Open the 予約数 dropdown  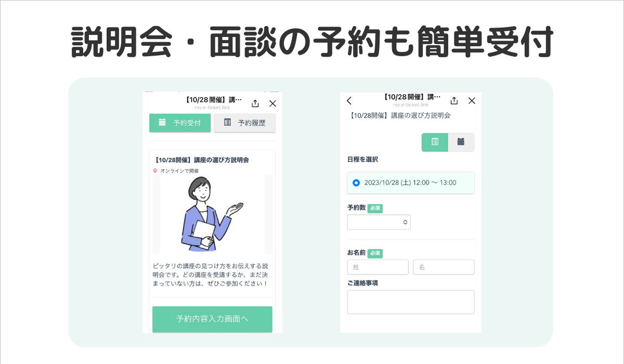point(379,222)
